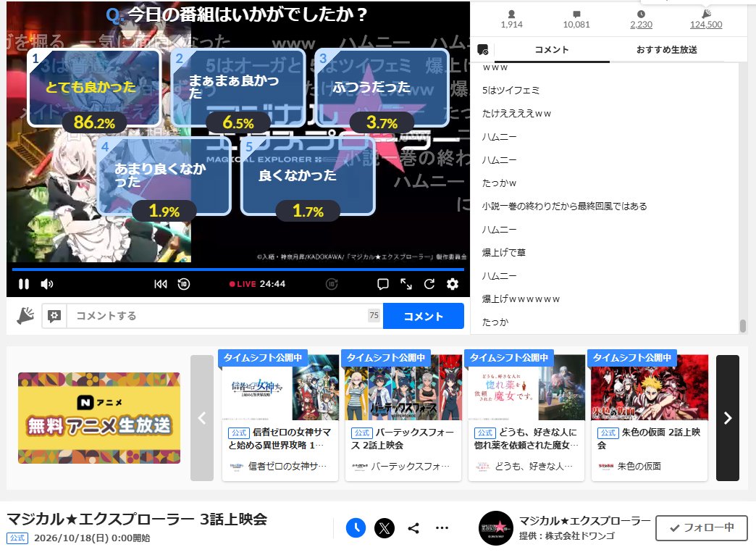756x555 pixels.
Task: Click comment count 10,081 icon
Action: point(576,14)
